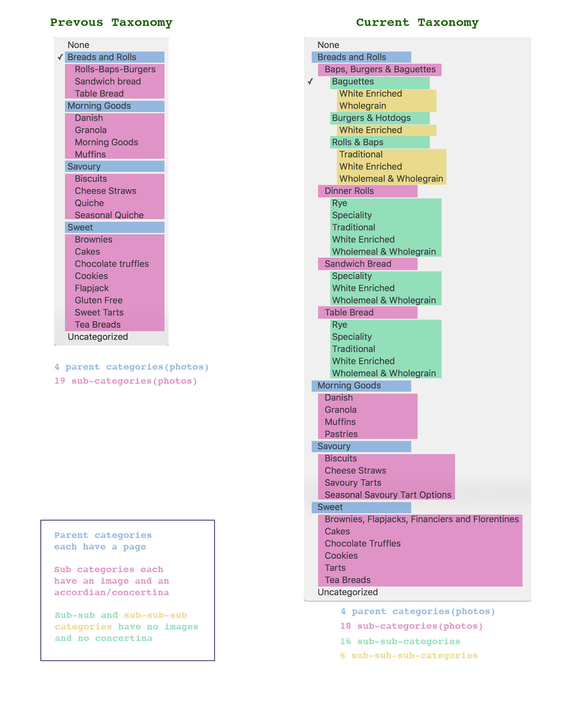This screenshot has height=728, width=576.
Task: Pick 'Morning Goods' sub-category in Previous Taxonomy
Action: [x=106, y=142]
